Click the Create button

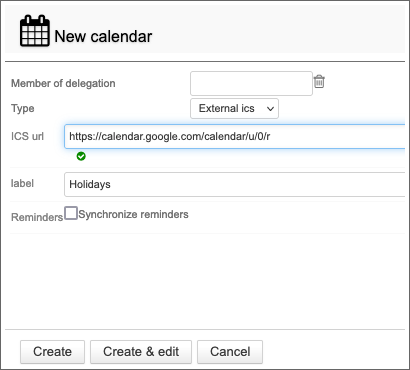[x=52, y=352]
